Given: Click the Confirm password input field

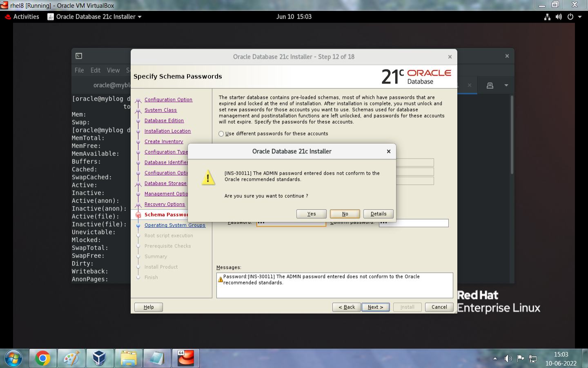Looking at the screenshot, I should pos(414,223).
